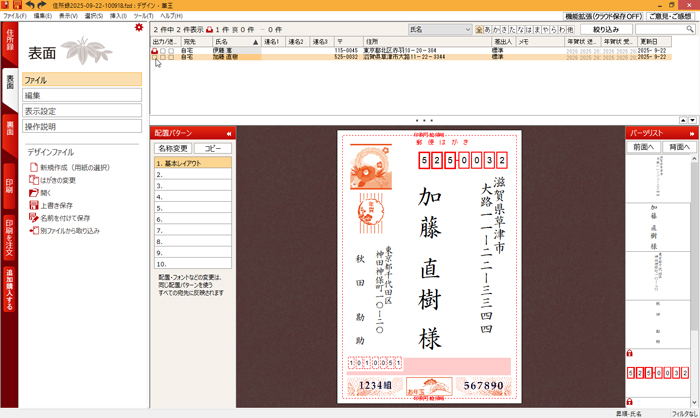This screenshot has height=418, width=700.
Task: Open the ツール(T) menu
Action: point(143,16)
